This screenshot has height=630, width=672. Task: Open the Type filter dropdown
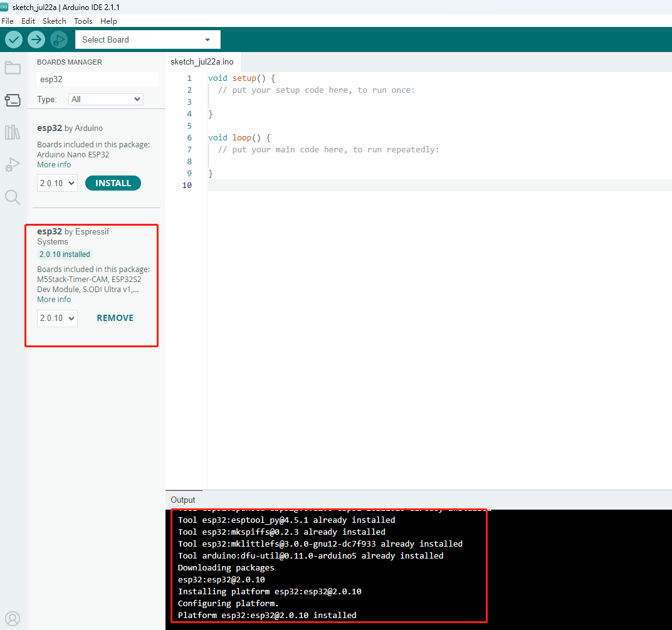[x=105, y=100]
